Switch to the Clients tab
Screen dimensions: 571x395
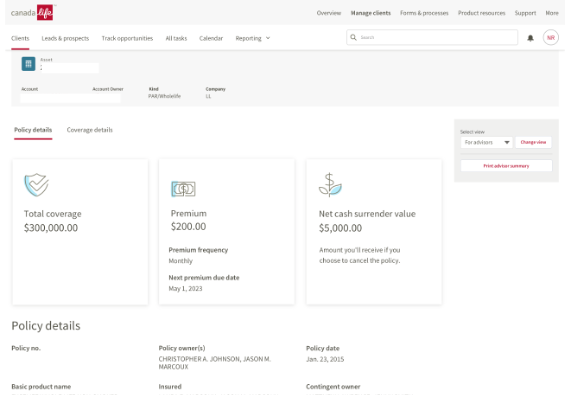[20, 38]
